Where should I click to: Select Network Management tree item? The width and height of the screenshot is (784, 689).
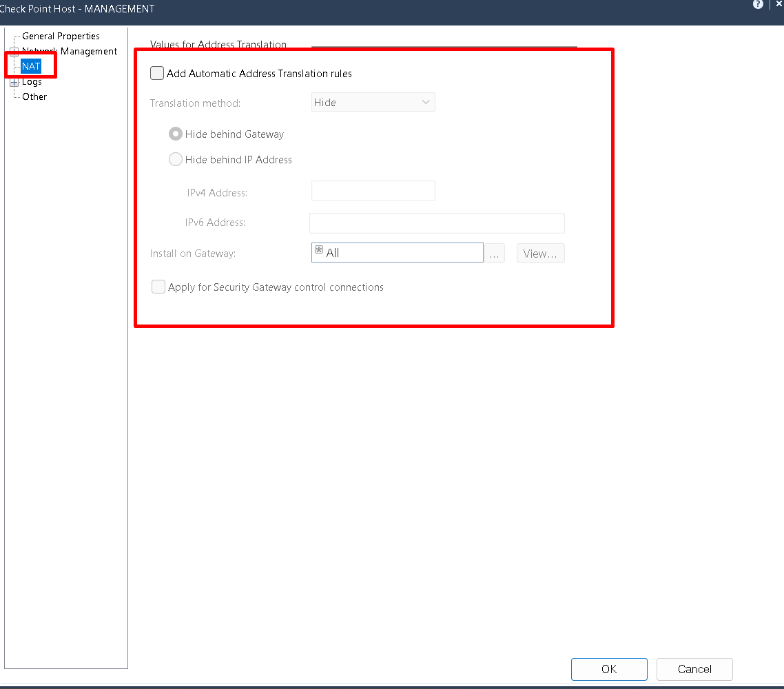tap(70, 51)
